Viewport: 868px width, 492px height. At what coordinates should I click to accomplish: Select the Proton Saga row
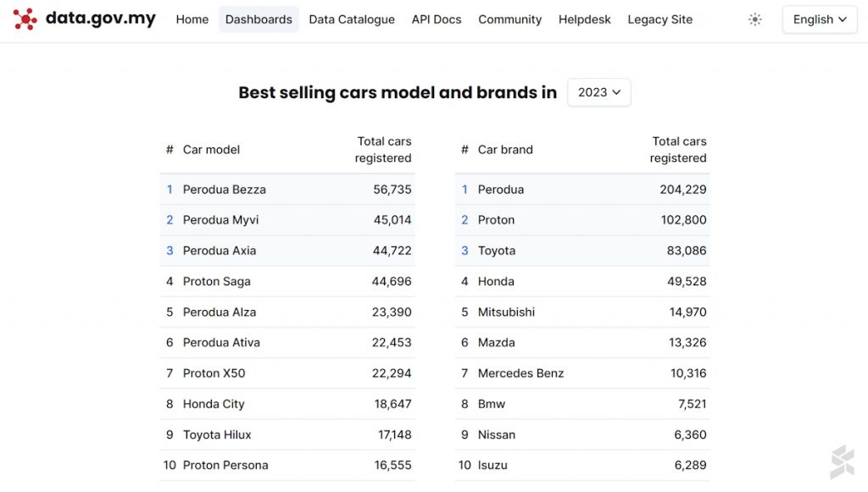(287, 281)
